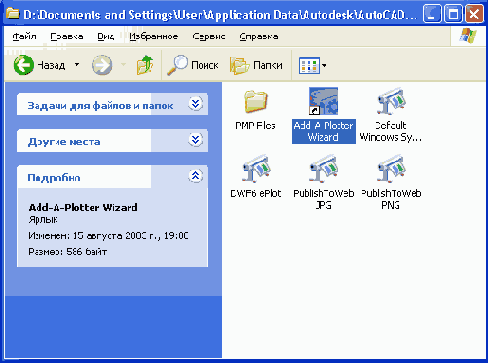Click the PMP Files label text
Viewport: 488px width, 363px height.
click(x=255, y=126)
